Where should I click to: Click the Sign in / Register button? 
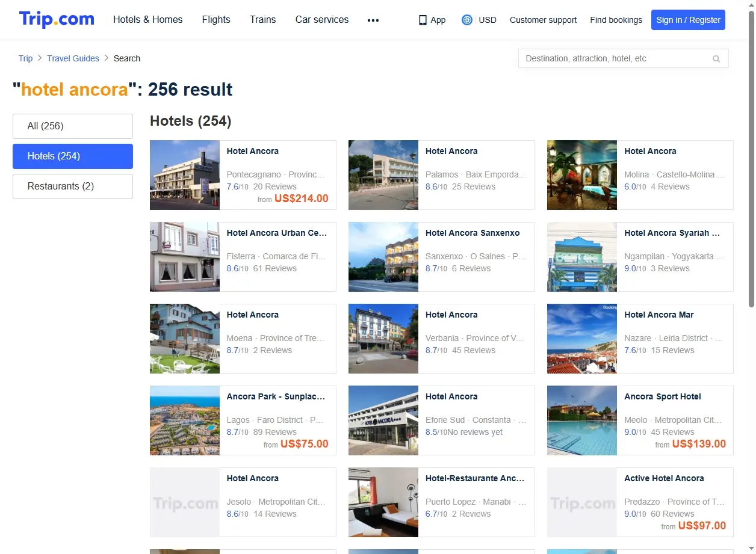click(688, 20)
